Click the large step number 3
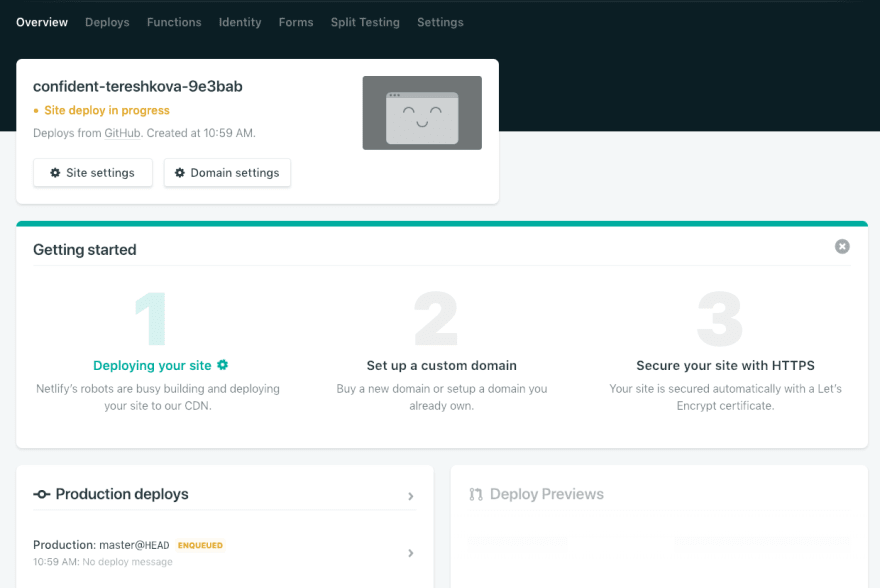 [720, 318]
